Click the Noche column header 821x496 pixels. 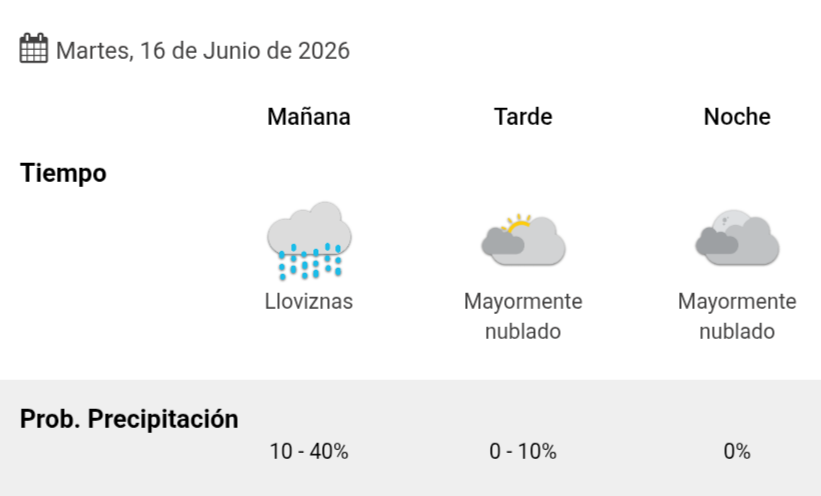[737, 116]
